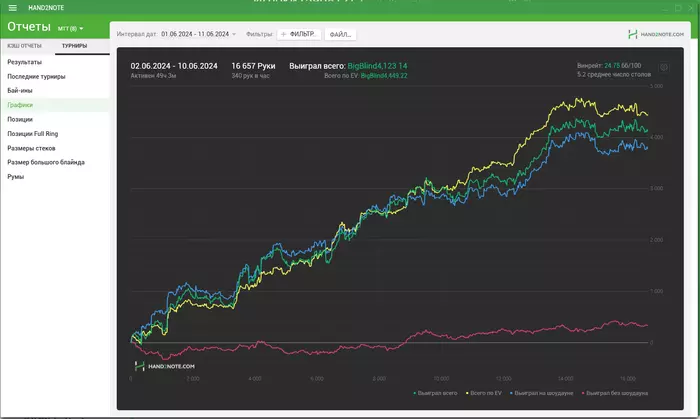Click the + ФИЛЬТР add filter button
The width and height of the screenshot is (700, 419).
pyautogui.click(x=299, y=34)
